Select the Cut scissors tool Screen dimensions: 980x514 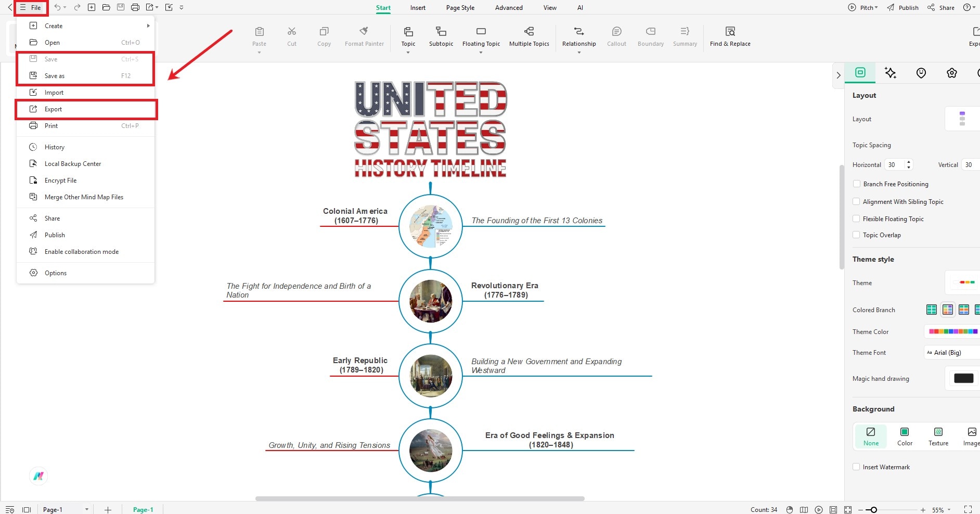click(292, 36)
